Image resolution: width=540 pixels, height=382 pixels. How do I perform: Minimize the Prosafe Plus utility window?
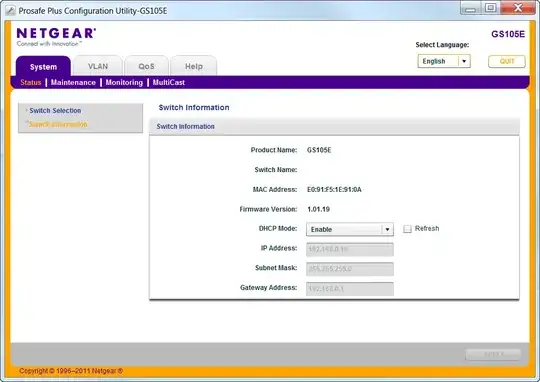point(470,8)
